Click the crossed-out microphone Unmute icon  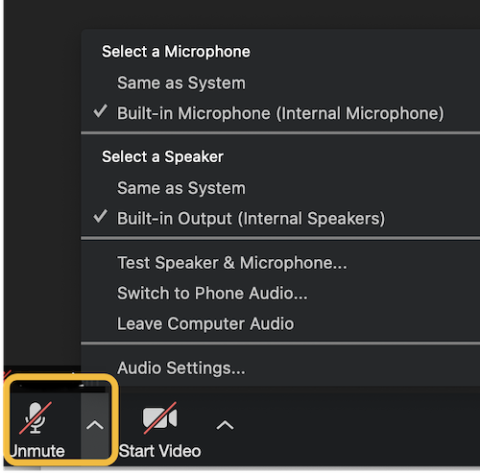(35, 418)
